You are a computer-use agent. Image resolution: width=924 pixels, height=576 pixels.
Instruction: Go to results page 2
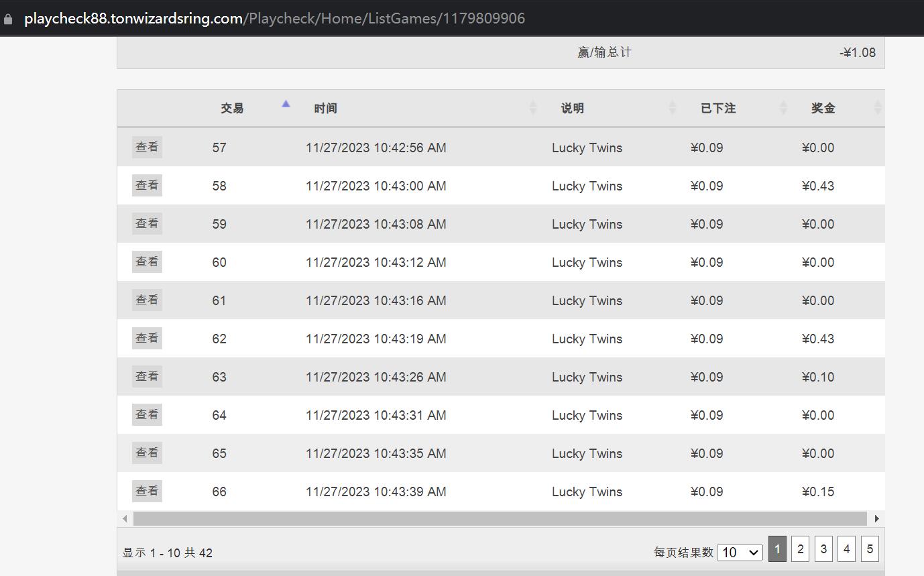[x=800, y=549]
